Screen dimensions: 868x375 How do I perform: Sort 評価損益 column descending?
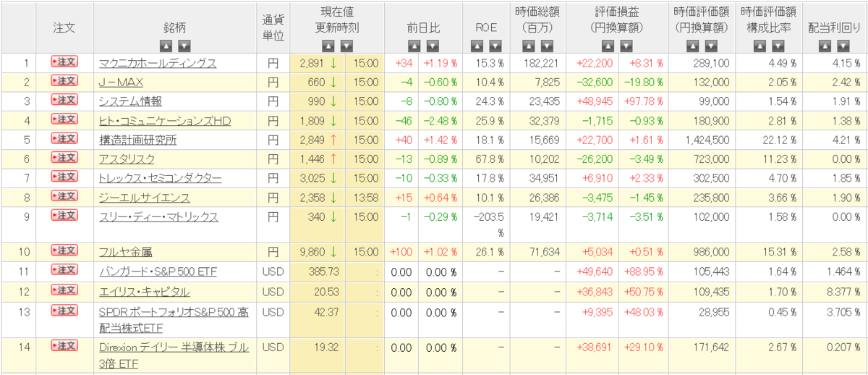626,46
